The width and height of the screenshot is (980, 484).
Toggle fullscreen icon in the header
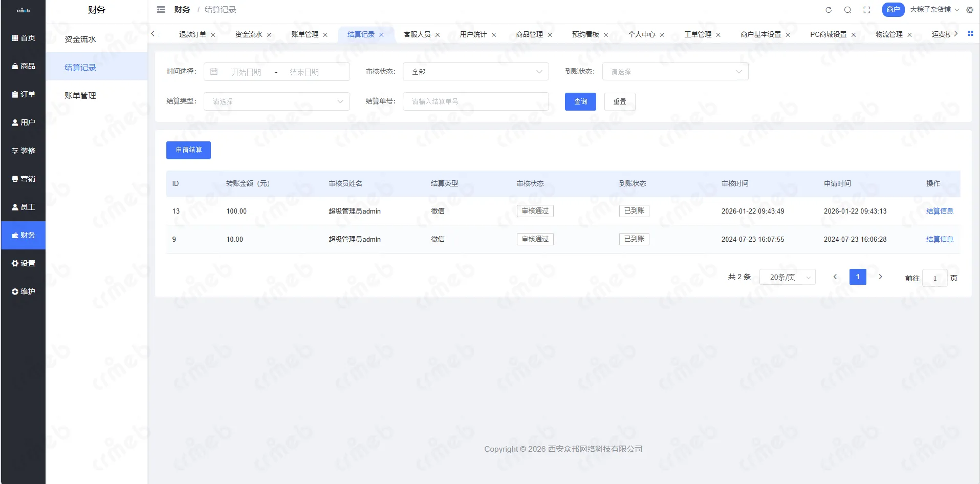coord(867,10)
